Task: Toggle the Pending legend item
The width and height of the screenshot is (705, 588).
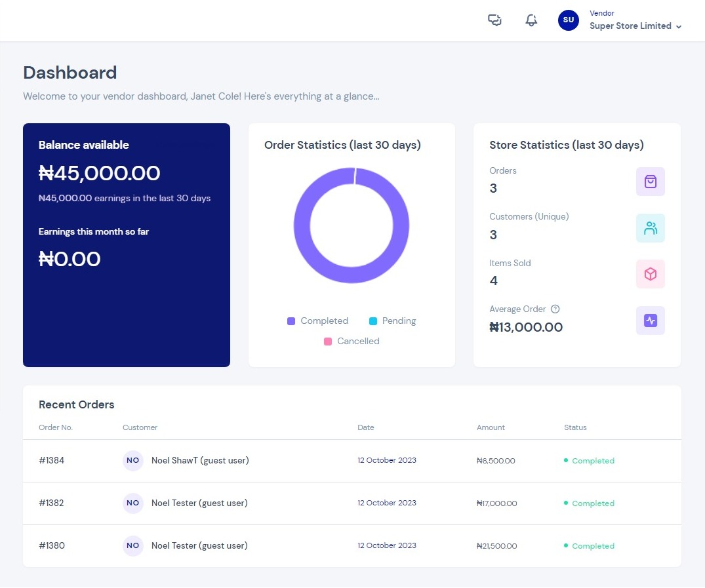Action: tap(393, 321)
